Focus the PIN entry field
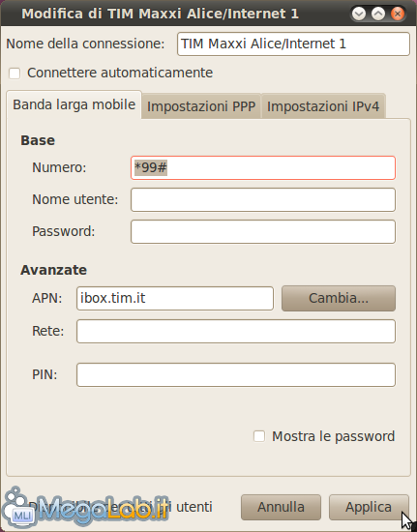The image size is (417, 532). click(x=236, y=375)
